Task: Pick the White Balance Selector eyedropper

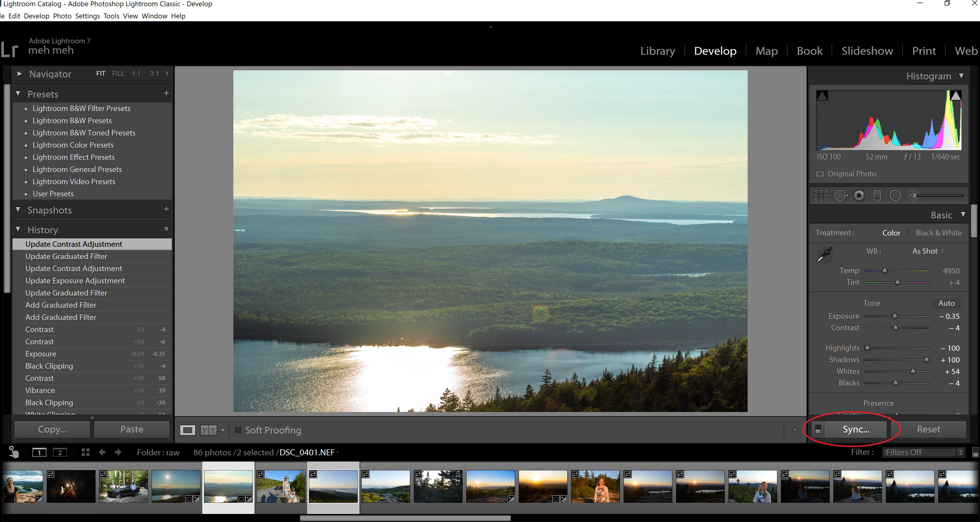Action: pyautogui.click(x=824, y=255)
